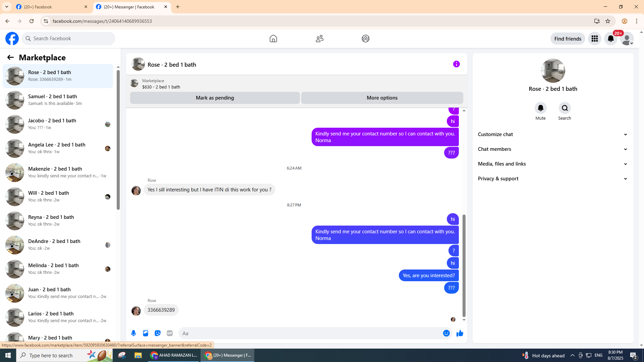Choose a GIF

(170, 333)
